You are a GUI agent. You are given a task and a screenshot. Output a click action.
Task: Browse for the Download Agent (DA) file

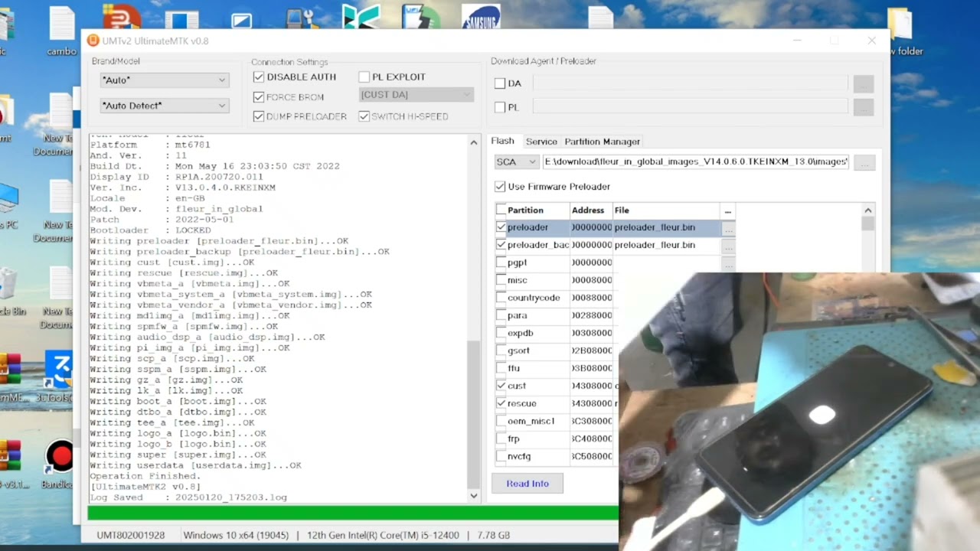coord(864,83)
